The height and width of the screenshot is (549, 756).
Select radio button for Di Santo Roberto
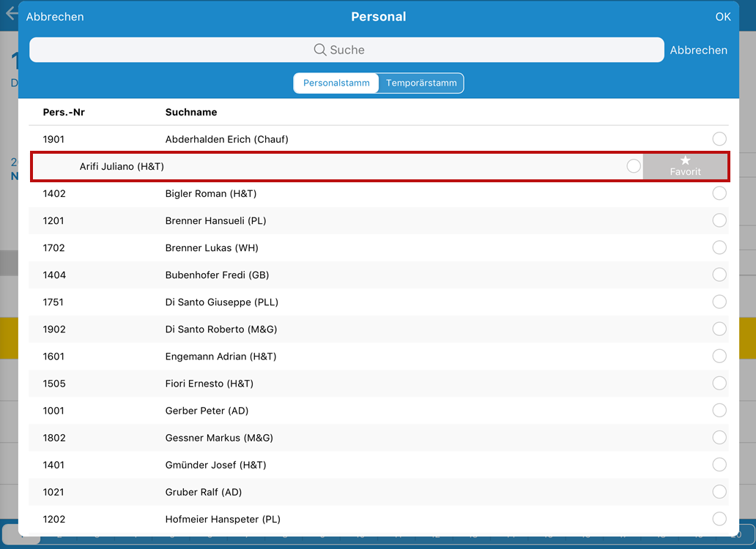pyautogui.click(x=719, y=329)
